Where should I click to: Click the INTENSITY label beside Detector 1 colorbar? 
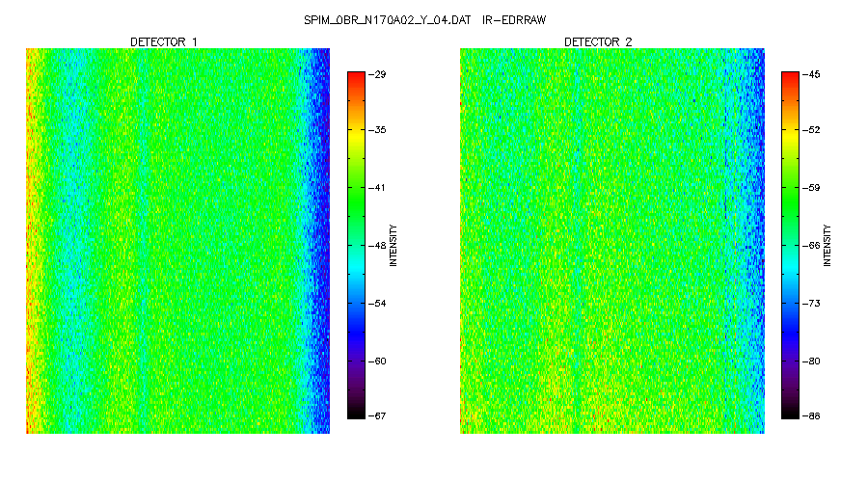(x=393, y=245)
